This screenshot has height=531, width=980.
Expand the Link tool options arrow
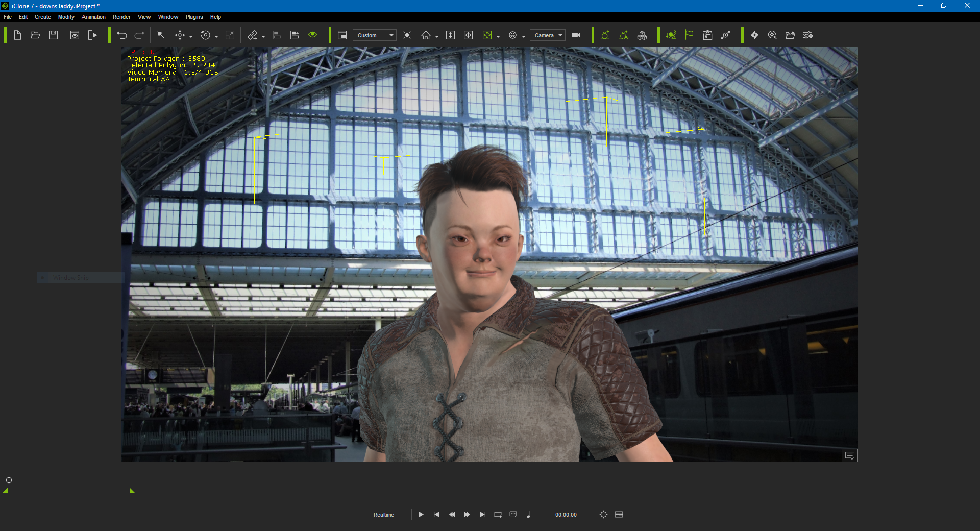[263, 37]
